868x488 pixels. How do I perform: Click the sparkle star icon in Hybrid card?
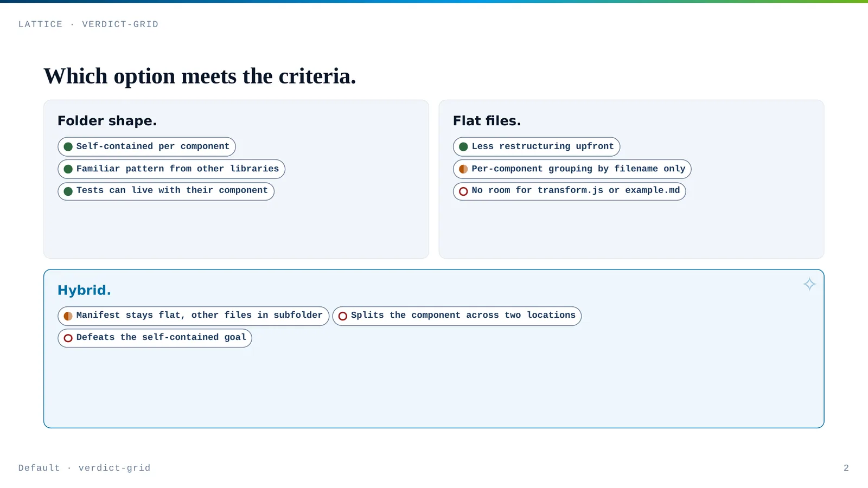pos(809,284)
